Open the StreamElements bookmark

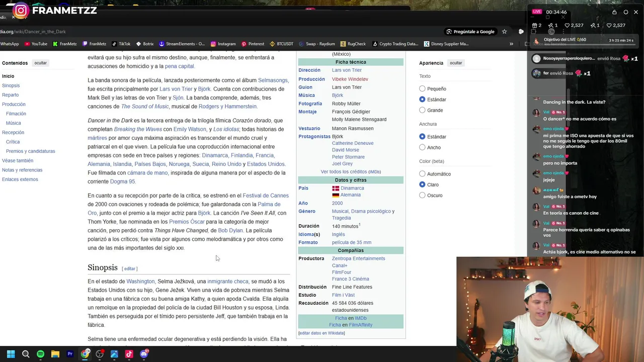click(182, 44)
